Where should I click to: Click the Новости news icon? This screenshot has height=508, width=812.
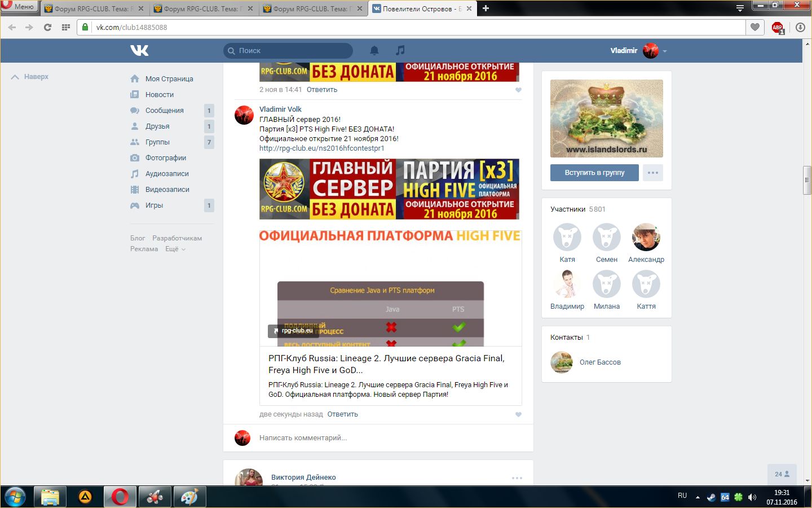[x=135, y=95]
